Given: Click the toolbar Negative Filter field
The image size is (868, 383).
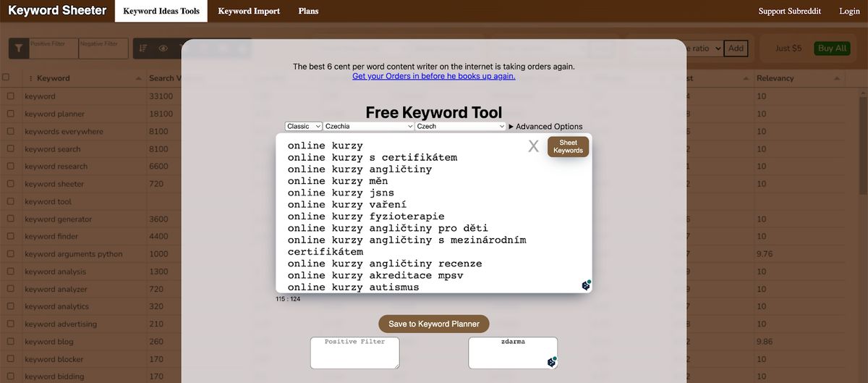Looking at the screenshot, I should (103, 49).
